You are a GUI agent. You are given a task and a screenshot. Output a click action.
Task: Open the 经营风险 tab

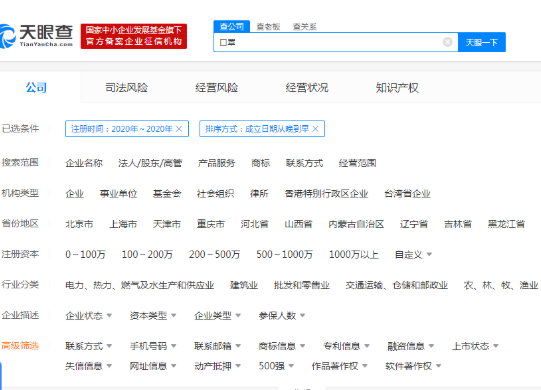pyautogui.click(x=217, y=88)
